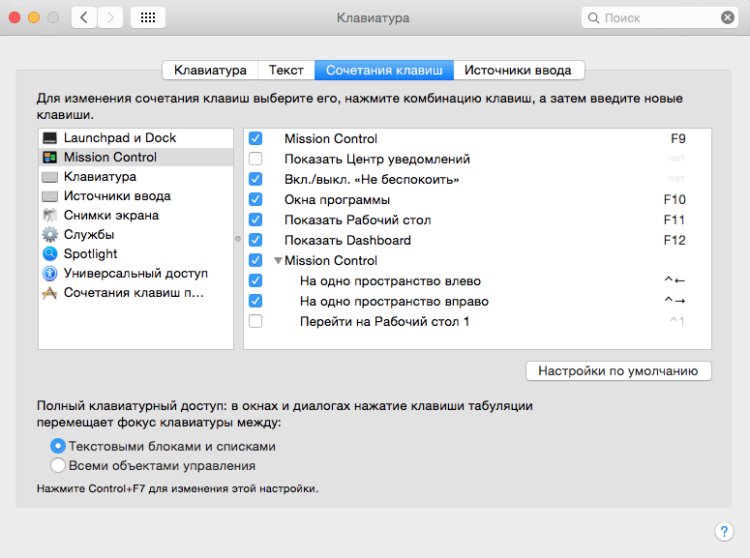This screenshot has width=750, height=558.
Task: Enable Перейти на Рабочий стол 1 checkbox
Action: point(255,321)
